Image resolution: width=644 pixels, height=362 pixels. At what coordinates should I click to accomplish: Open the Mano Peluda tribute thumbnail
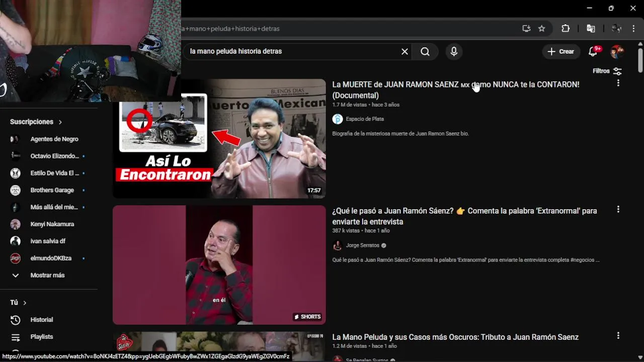click(x=219, y=346)
